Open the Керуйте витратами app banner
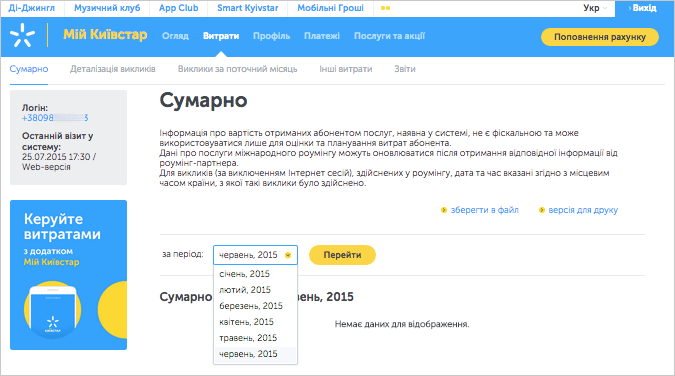Image resolution: width=675 pixels, height=376 pixels. (x=68, y=275)
